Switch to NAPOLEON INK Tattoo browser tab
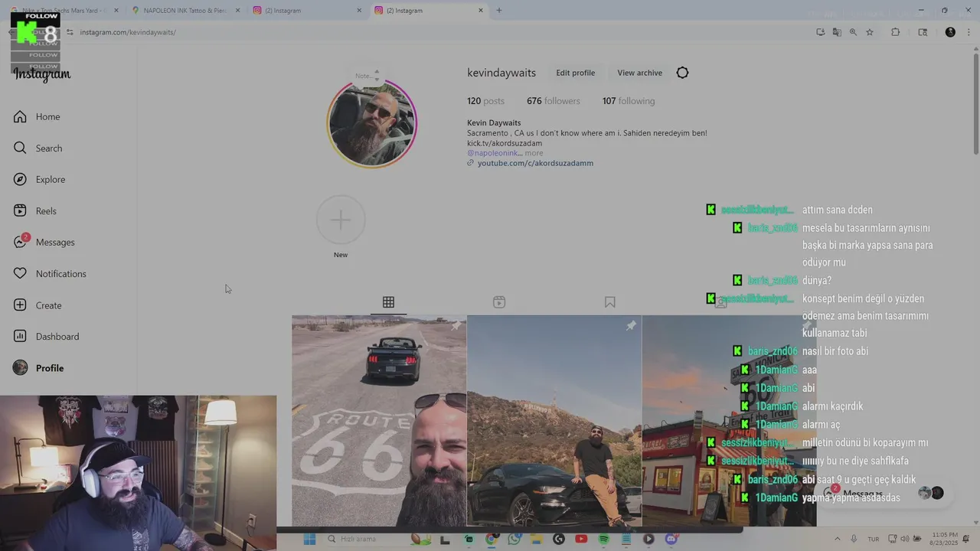This screenshot has height=551, width=980. pos(185,11)
